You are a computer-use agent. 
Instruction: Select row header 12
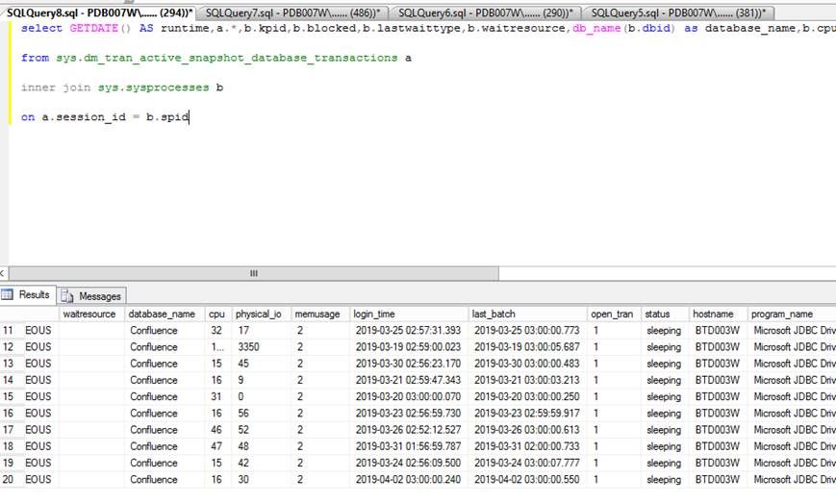point(9,347)
